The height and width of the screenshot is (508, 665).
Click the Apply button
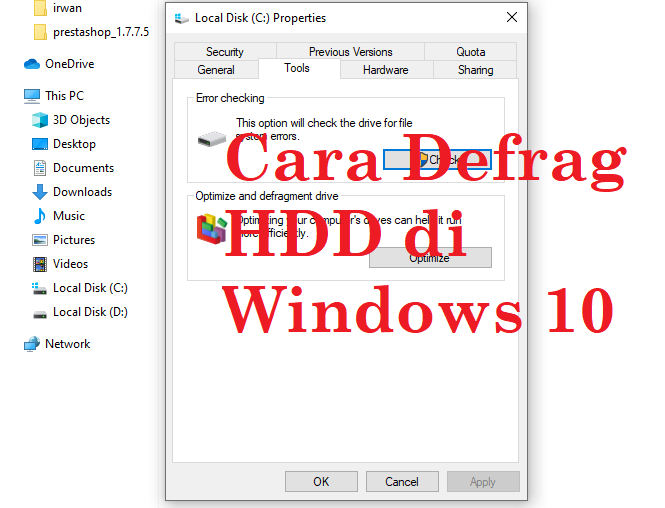483,482
